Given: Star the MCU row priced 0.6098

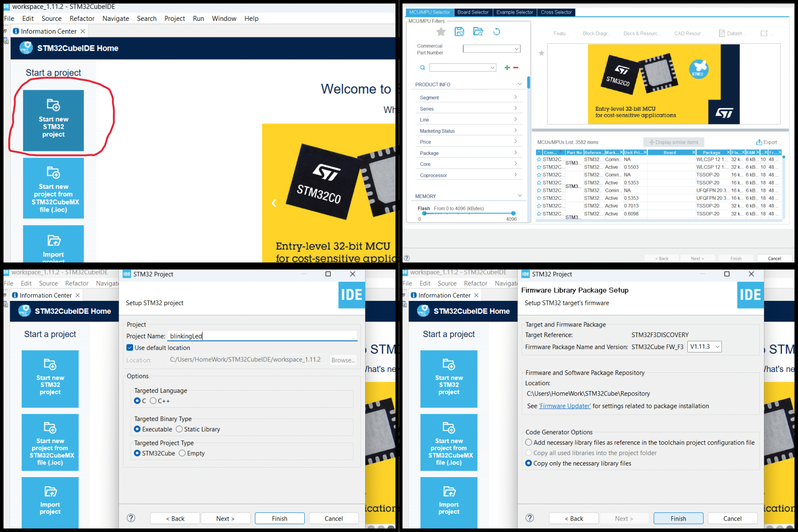Looking at the screenshot, I should [539, 214].
